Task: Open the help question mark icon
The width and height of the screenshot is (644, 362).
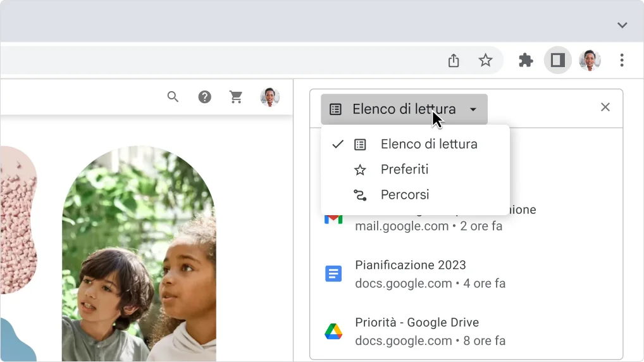Action: point(204,97)
